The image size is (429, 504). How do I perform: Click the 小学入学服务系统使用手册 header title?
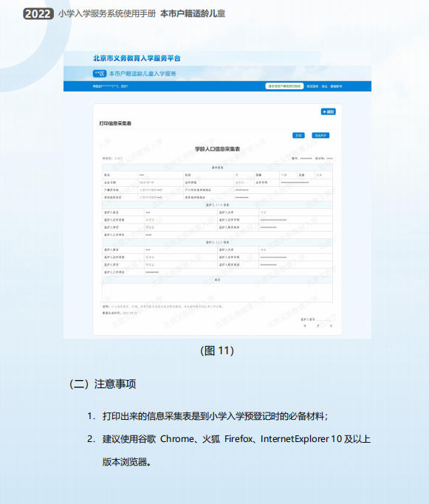point(107,13)
